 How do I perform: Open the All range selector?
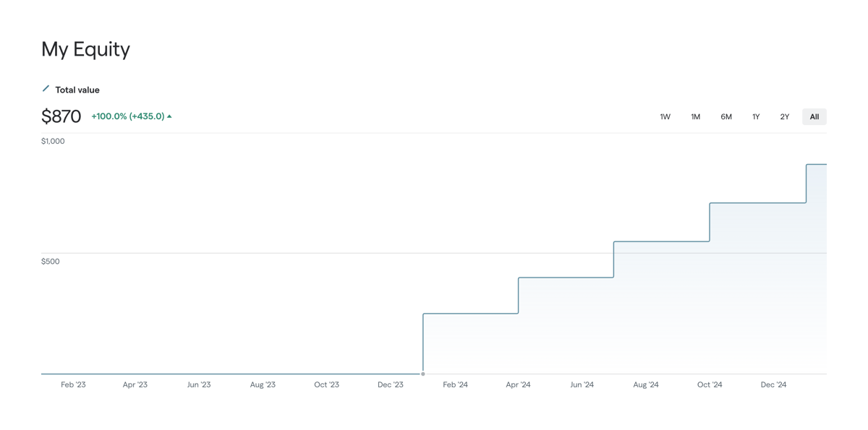814,116
